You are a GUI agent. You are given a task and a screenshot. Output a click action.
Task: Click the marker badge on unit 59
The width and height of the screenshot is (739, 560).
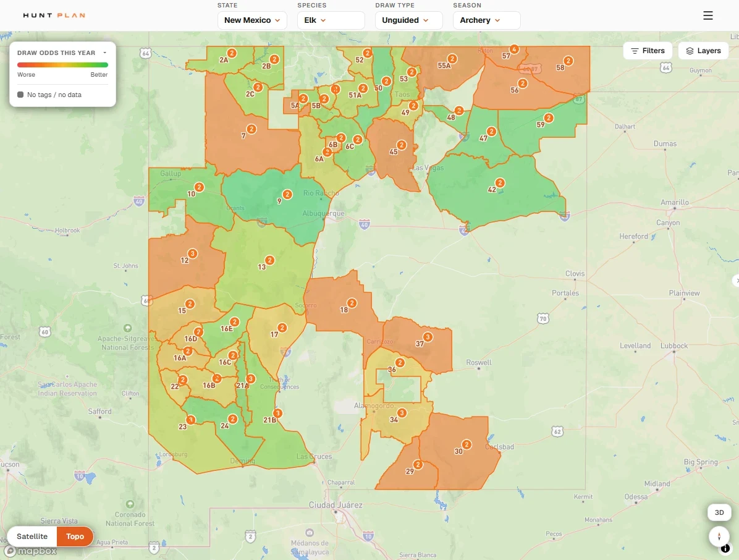(549, 118)
